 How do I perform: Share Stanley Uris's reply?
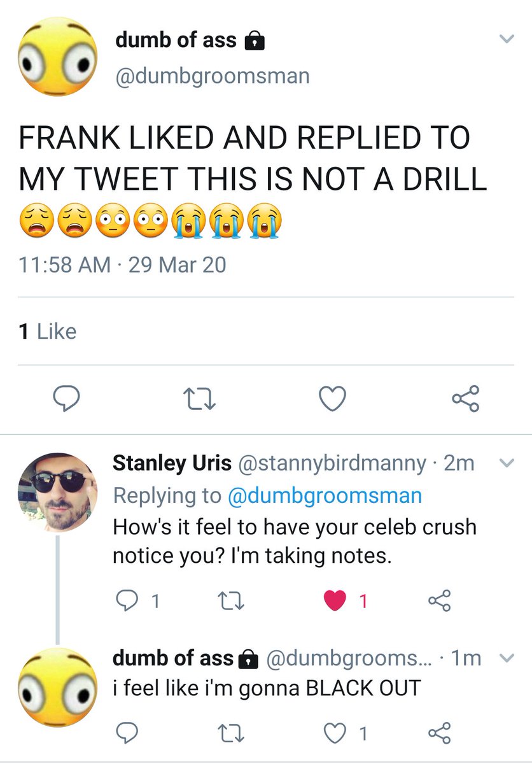[439, 601]
